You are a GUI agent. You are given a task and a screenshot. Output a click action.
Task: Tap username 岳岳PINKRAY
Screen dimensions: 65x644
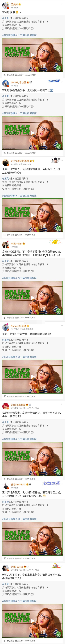pos(18,484)
